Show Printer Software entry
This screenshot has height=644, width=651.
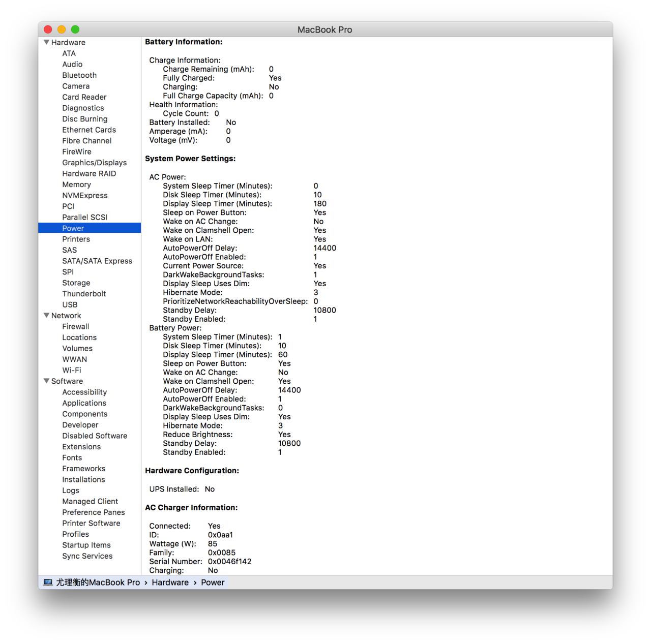[91, 523]
